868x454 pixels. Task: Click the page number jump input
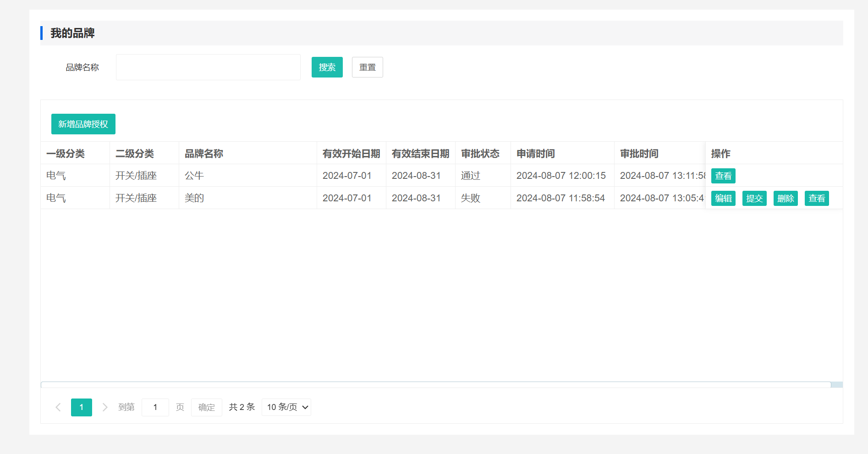pos(155,407)
